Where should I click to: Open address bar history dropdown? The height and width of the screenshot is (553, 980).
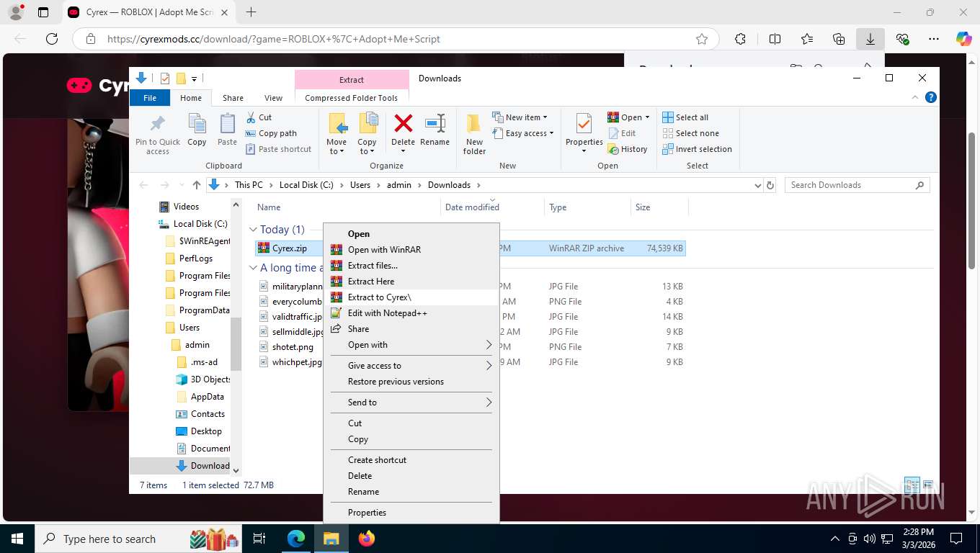(757, 185)
